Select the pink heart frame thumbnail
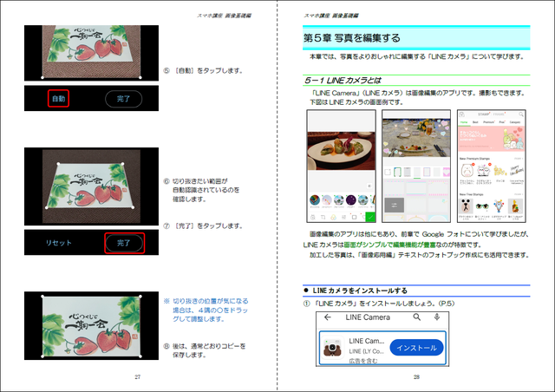 pyautogui.click(x=447, y=172)
